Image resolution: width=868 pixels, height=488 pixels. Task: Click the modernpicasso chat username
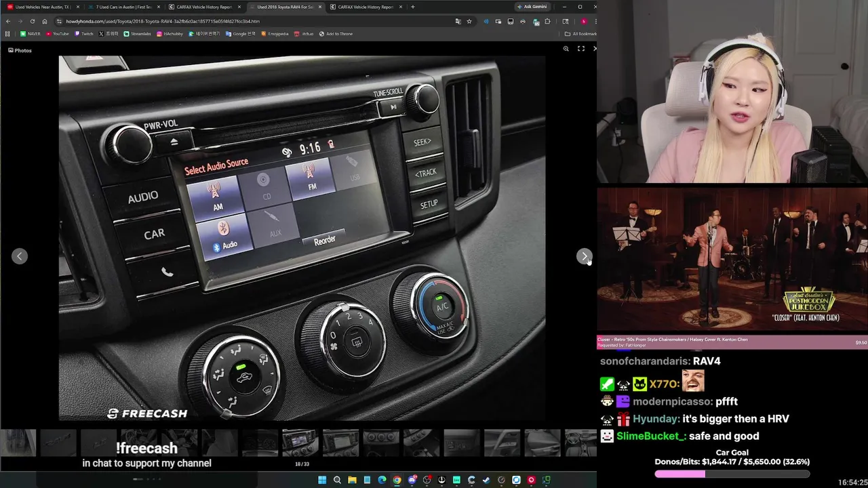[672, 401]
